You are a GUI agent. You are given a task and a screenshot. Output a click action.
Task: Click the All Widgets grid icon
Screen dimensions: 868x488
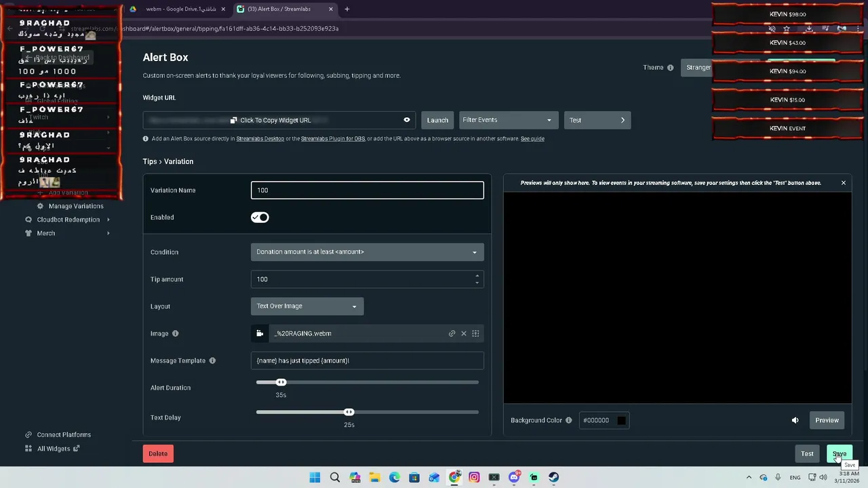(28, 449)
